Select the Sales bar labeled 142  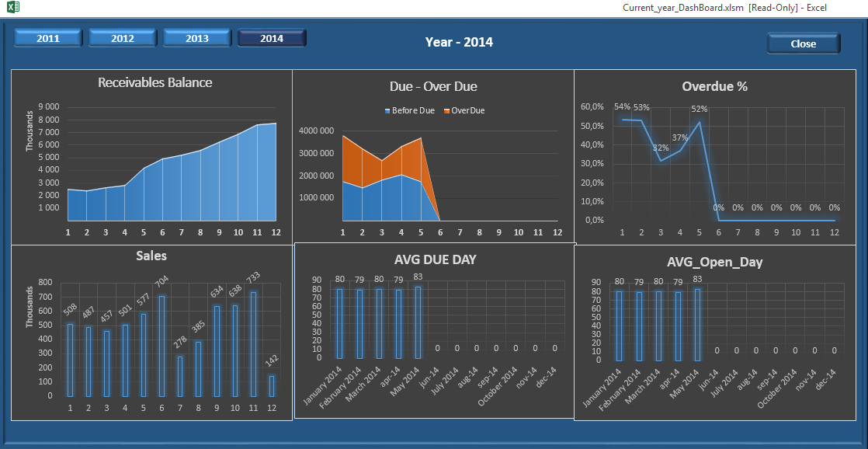272,385
